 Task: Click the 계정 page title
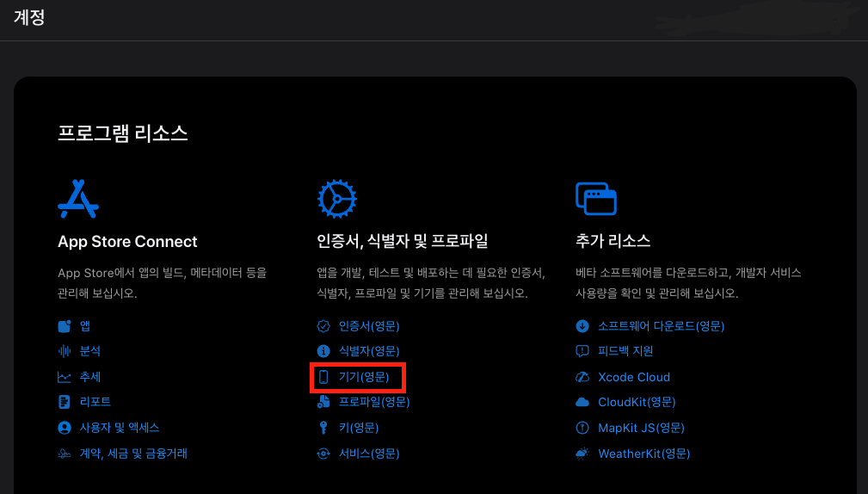29,17
